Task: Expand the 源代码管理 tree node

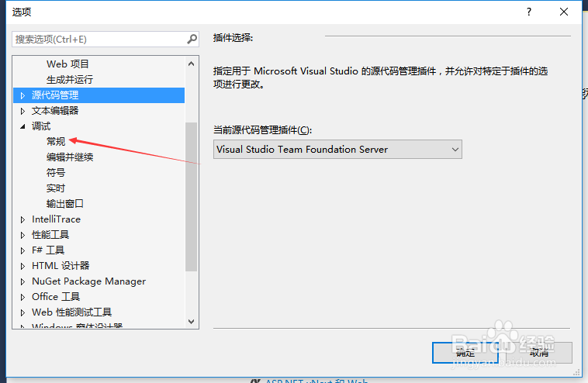Action: click(x=23, y=95)
